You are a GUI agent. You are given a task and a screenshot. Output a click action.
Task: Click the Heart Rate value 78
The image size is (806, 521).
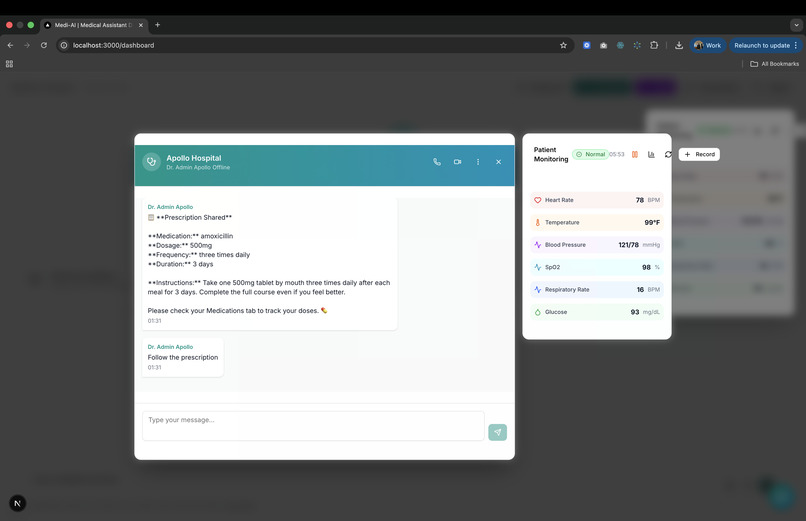tap(639, 200)
